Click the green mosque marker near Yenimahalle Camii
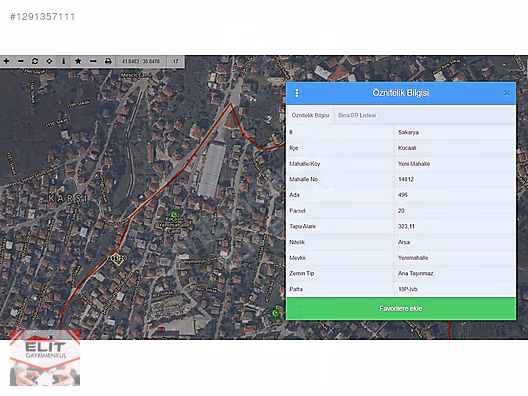 [174, 214]
